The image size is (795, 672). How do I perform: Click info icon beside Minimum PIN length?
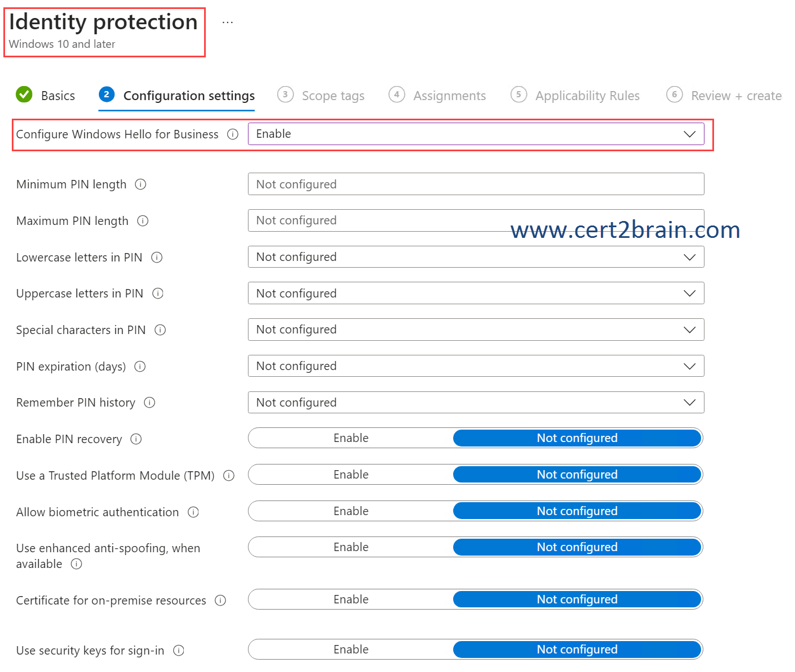point(141,184)
